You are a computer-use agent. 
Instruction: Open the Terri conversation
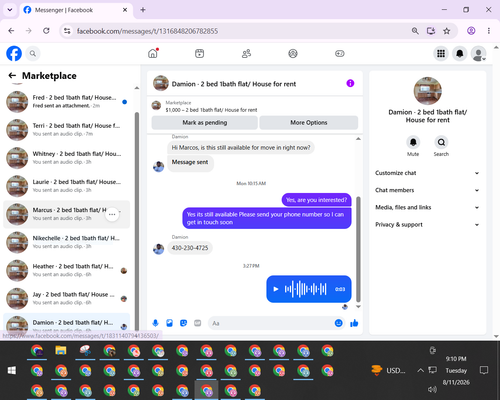[x=67, y=130]
